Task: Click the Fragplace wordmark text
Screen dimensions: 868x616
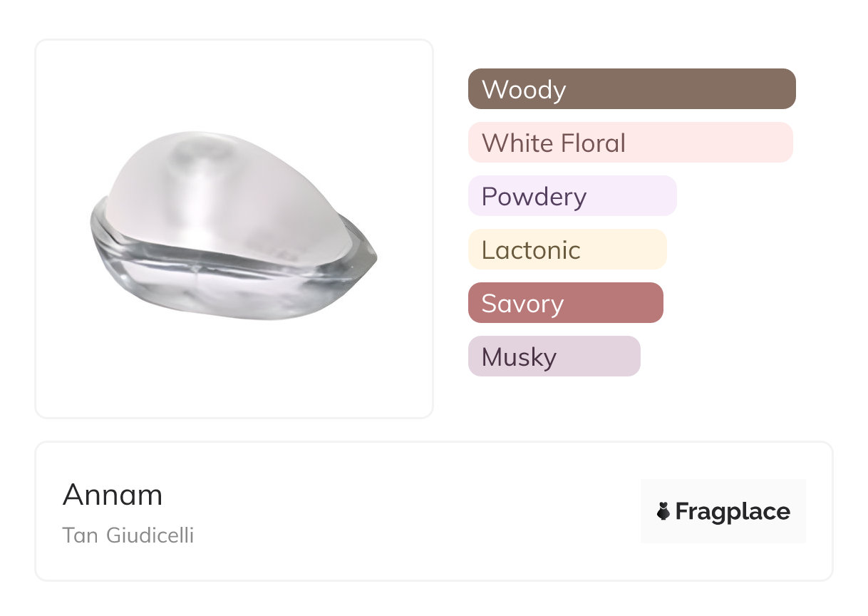Action: [733, 512]
